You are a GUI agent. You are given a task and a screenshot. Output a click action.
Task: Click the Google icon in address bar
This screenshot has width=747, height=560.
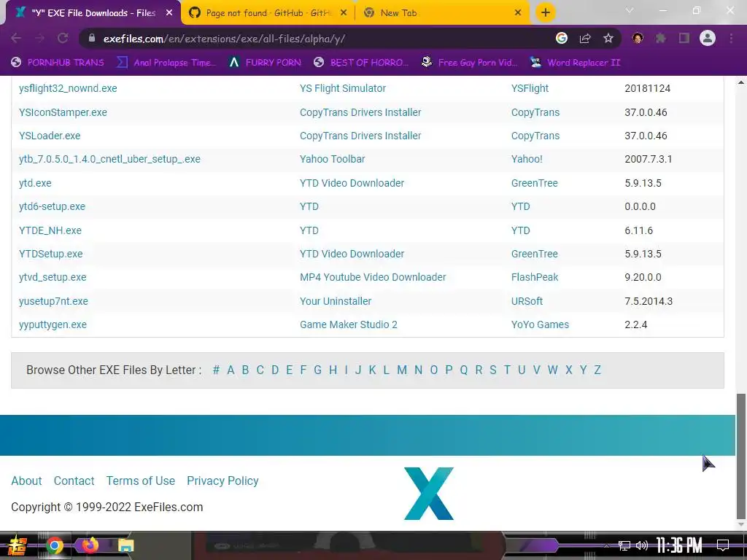(x=562, y=39)
